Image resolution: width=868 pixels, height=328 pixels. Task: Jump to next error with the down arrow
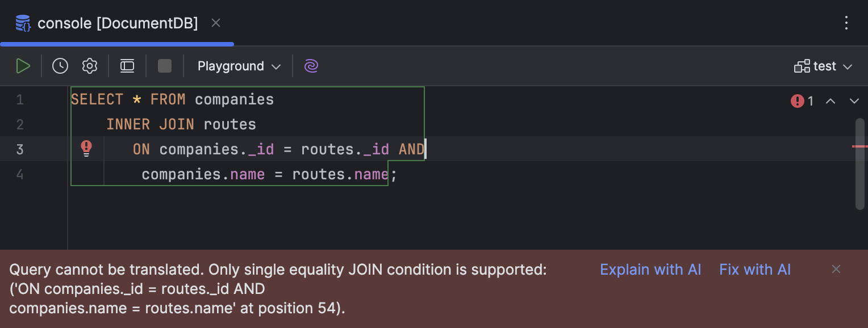point(854,100)
